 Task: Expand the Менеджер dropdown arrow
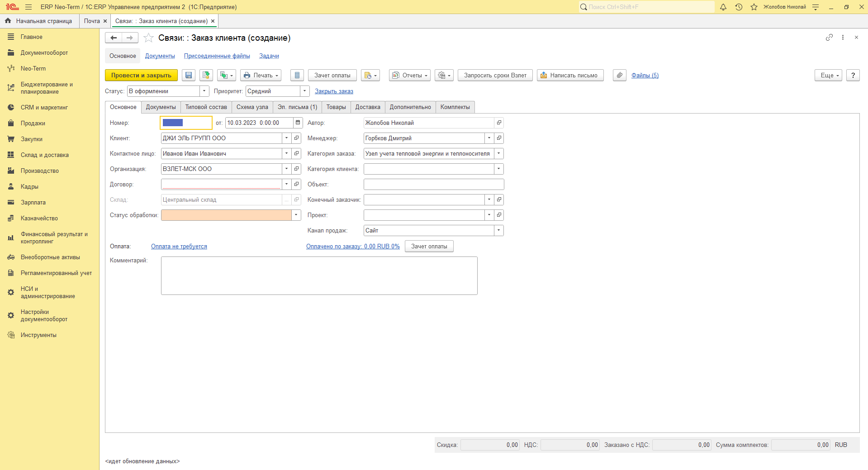click(489, 138)
